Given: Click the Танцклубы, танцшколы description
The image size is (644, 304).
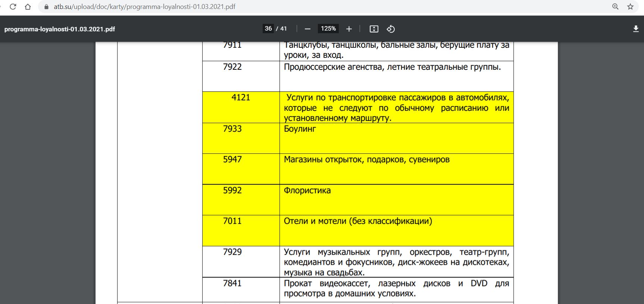Looking at the screenshot, I should (x=397, y=50).
